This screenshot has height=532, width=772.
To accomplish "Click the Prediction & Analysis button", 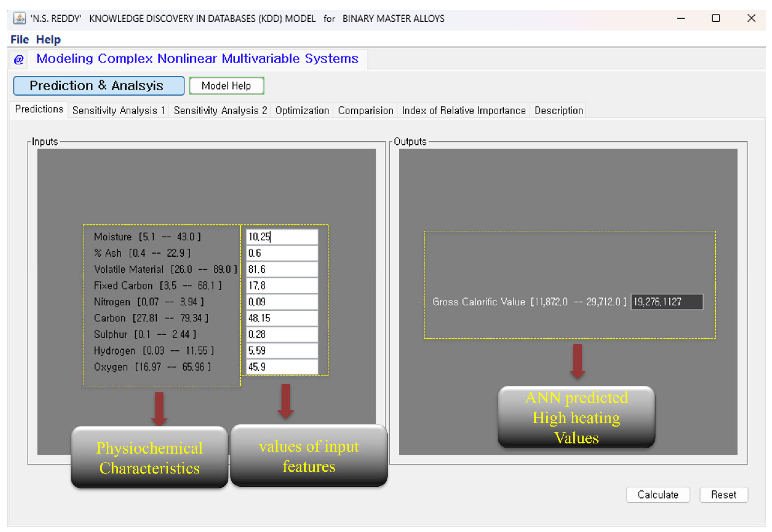I will coord(99,86).
